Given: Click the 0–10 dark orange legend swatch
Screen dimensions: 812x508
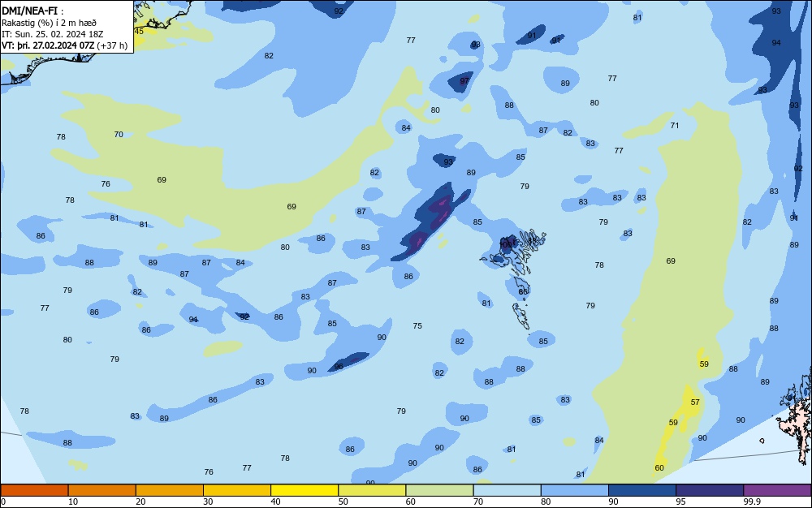Looking at the screenshot, I should 34,490.
